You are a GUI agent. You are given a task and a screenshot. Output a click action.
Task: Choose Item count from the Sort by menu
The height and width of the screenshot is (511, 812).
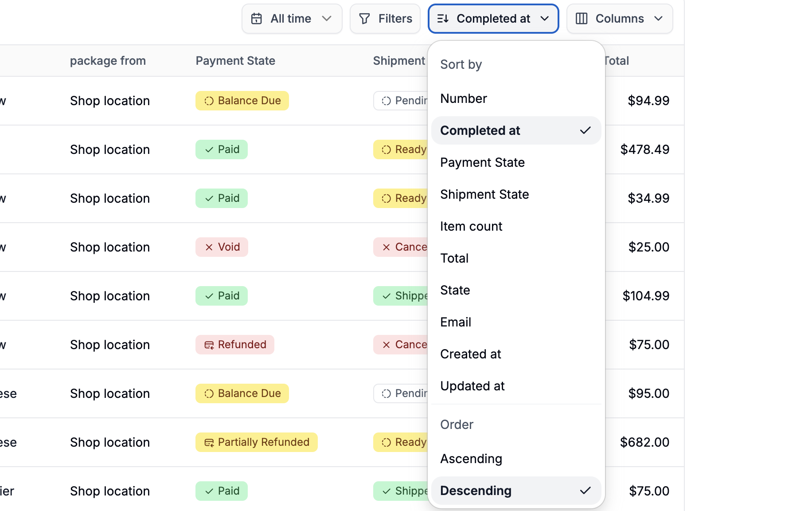[x=471, y=226]
